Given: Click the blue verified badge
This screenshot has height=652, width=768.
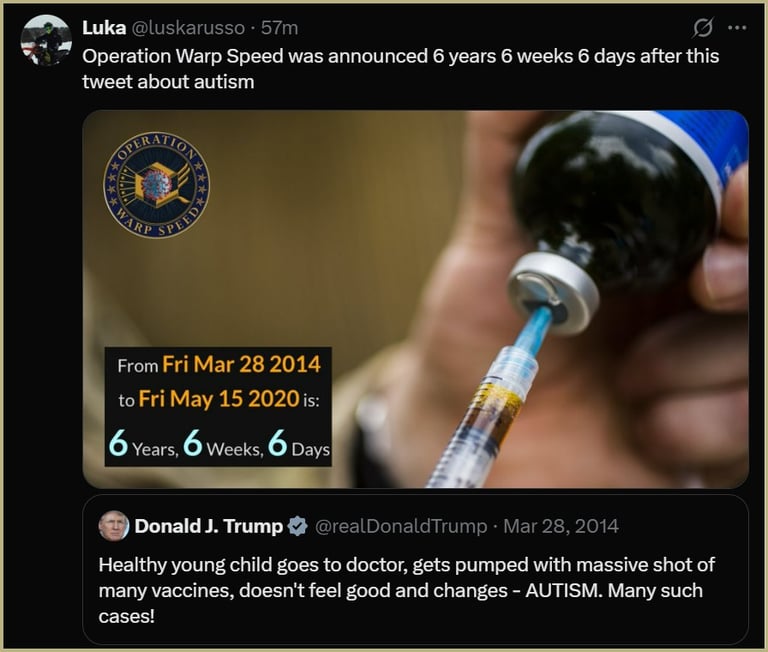Looking at the screenshot, I should [297, 526].
